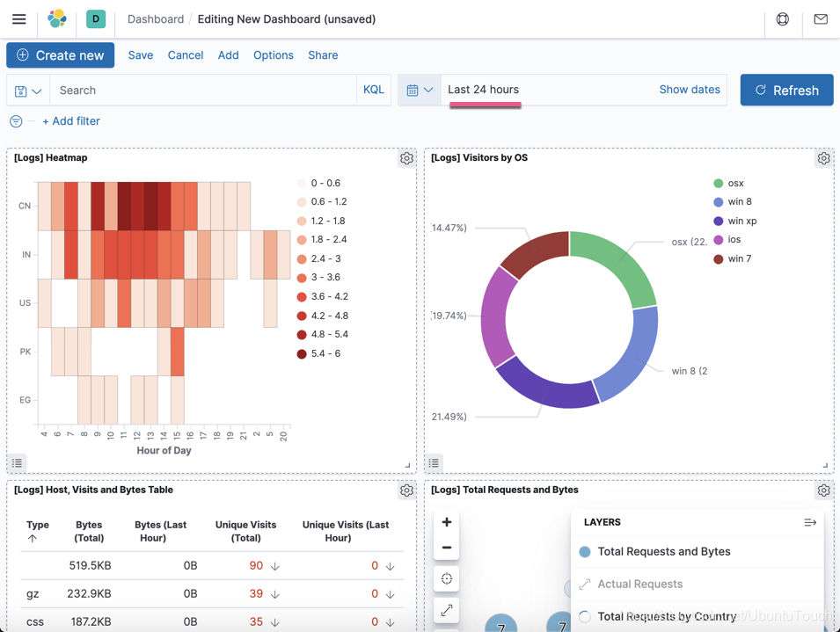
Task: Click the 232.9KB table cell
Action: [89, 593]
